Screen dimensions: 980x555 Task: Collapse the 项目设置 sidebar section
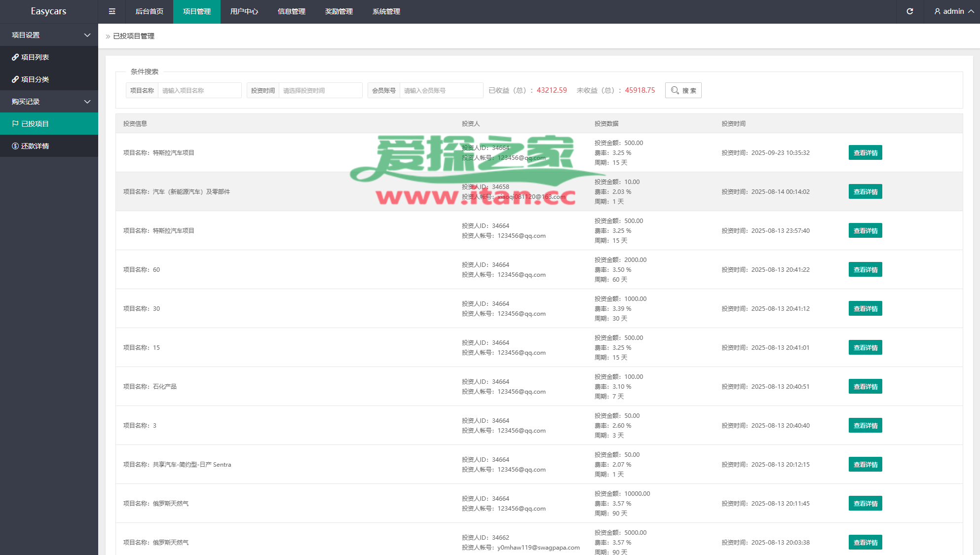pyautogui.click(x=87, y=35)
